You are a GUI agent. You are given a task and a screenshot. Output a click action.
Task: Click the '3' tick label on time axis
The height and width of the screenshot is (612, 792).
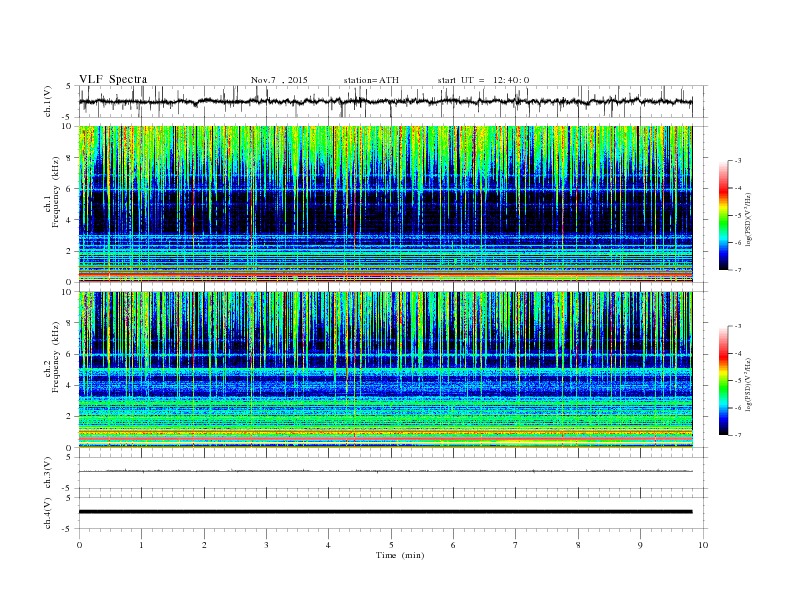[266, 545]
